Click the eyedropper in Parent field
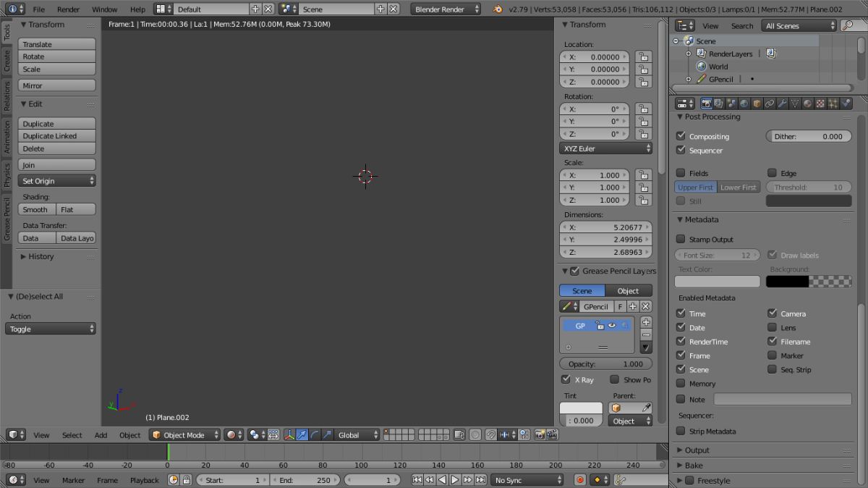 pos(646,408)
